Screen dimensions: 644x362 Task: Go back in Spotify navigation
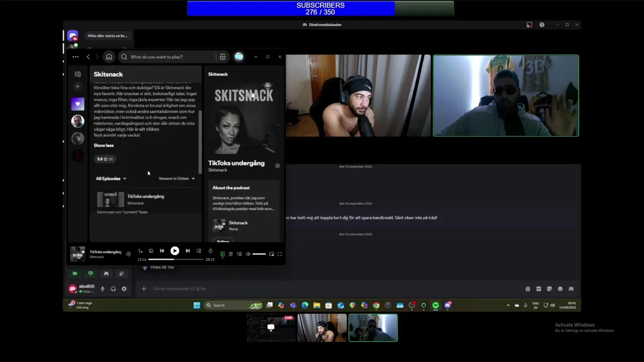click(x=89, y=57)
